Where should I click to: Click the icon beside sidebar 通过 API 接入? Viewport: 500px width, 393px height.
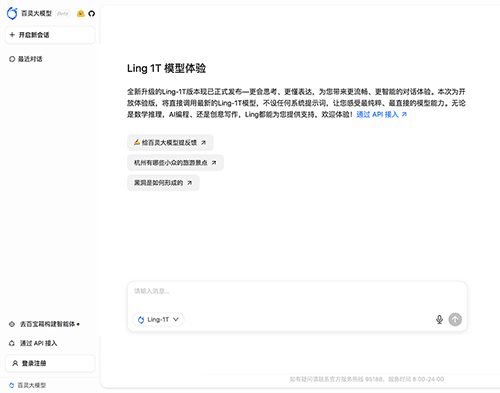[12, 343]
